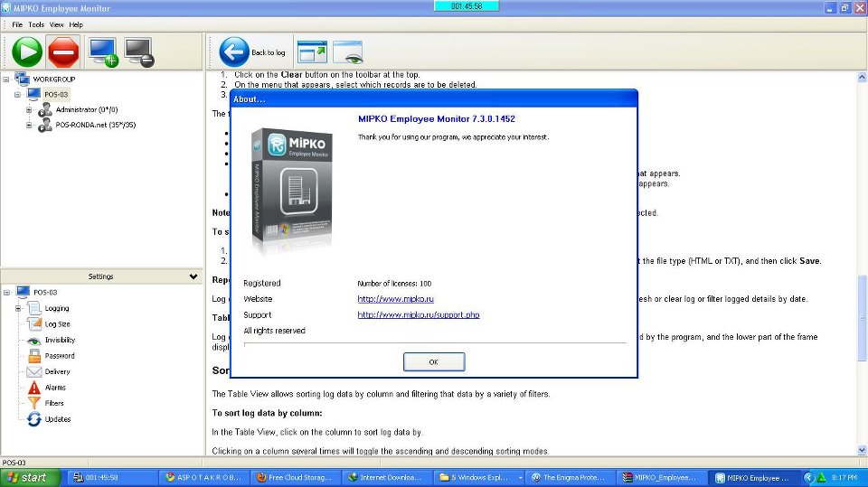Expand the Logging settings node
868x487 pixels.
point(18,308)
